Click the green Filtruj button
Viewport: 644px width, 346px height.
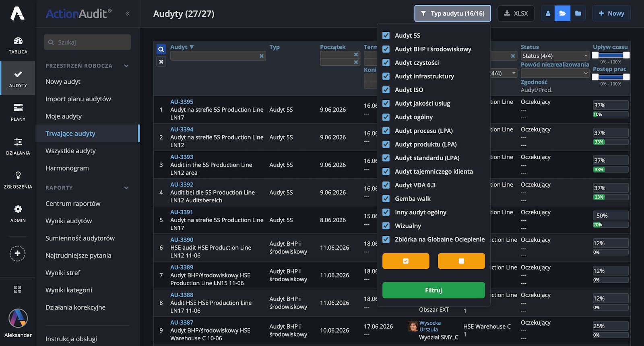click(x=433, y=290)
